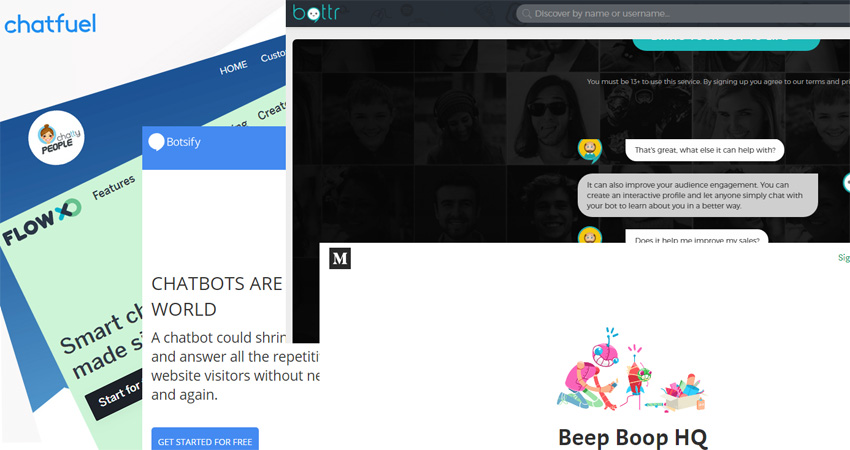The image size is (850, 450).
Task: Click the teal button atop the bottr page
Action: click(x=726, y=43)
